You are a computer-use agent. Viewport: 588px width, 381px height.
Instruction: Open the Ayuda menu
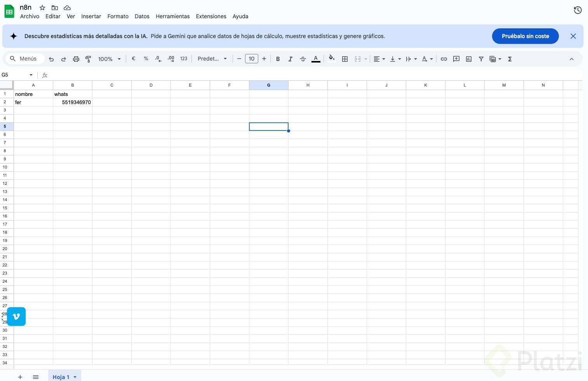coord(240,16)
